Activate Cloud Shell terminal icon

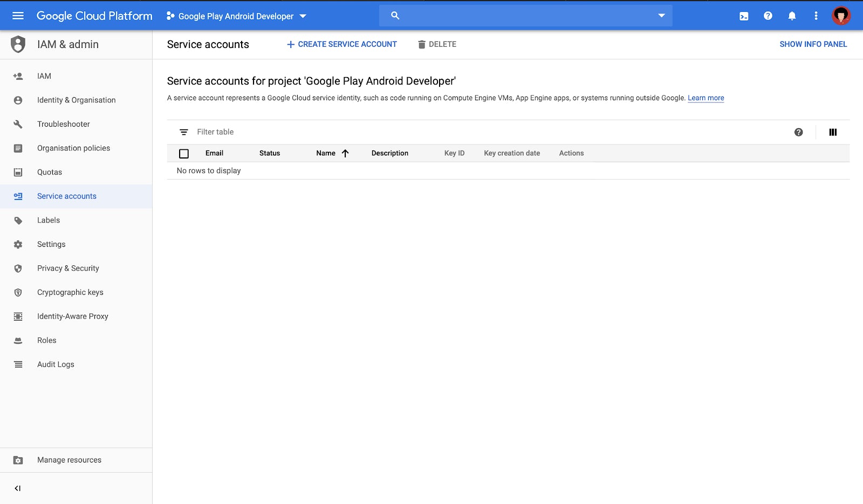point(744,16)
